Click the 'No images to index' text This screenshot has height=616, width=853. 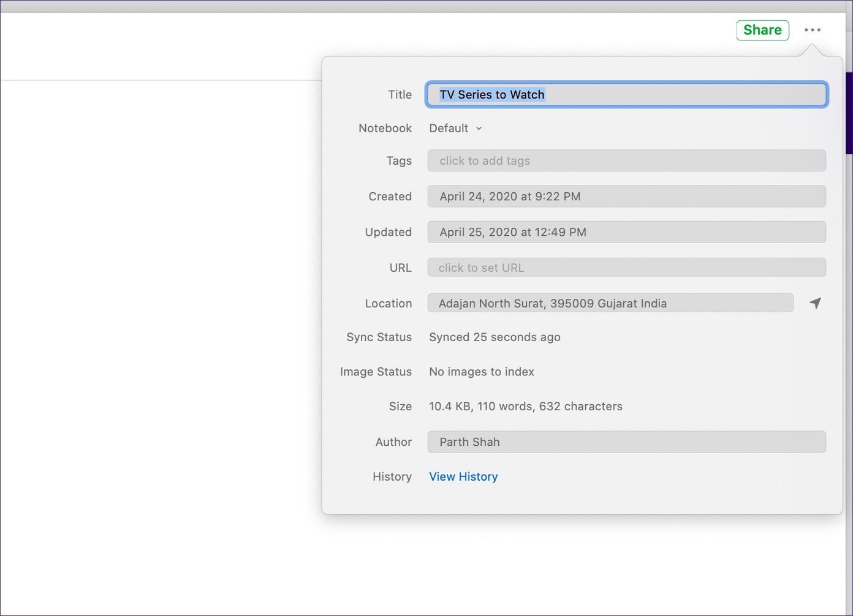(x=482, y=372)
